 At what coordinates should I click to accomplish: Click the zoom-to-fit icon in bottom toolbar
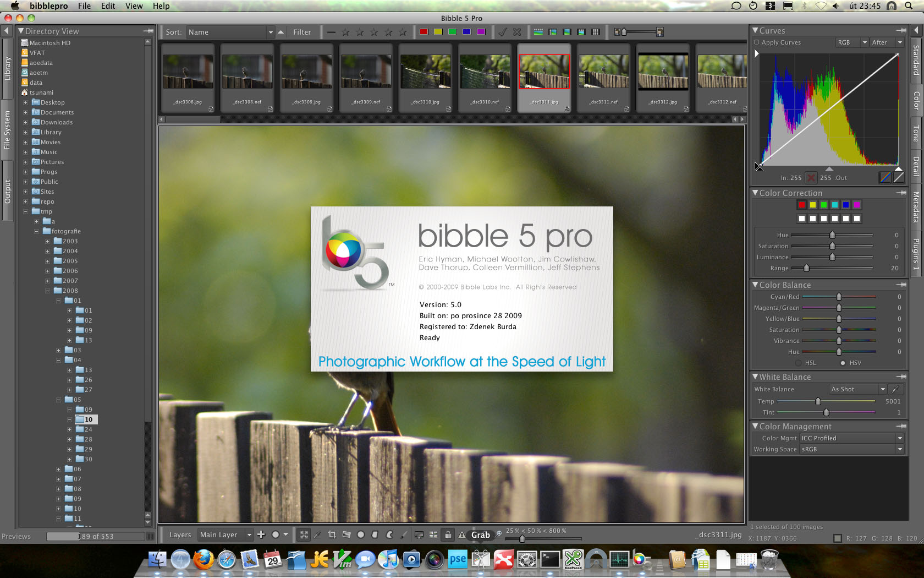point(304,535)
